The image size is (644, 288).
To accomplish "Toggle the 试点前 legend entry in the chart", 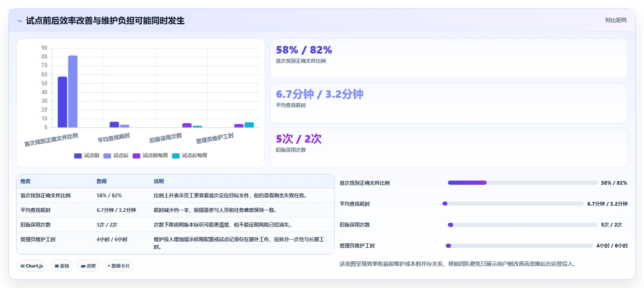I will point(87,155).
